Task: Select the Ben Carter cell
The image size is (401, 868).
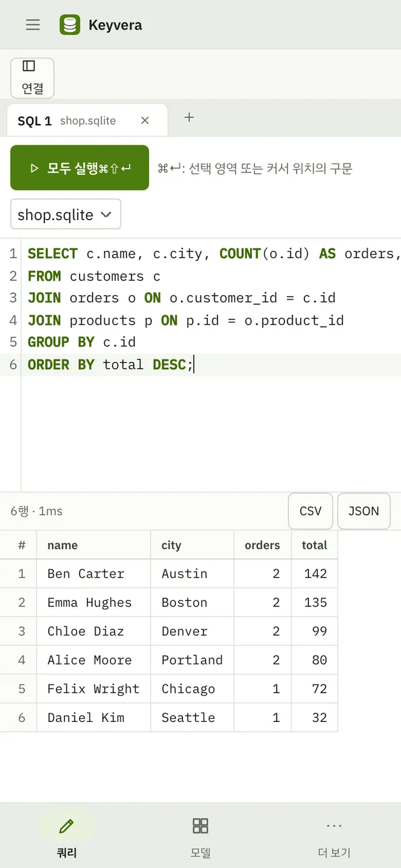Action: [x=93, y=573]
